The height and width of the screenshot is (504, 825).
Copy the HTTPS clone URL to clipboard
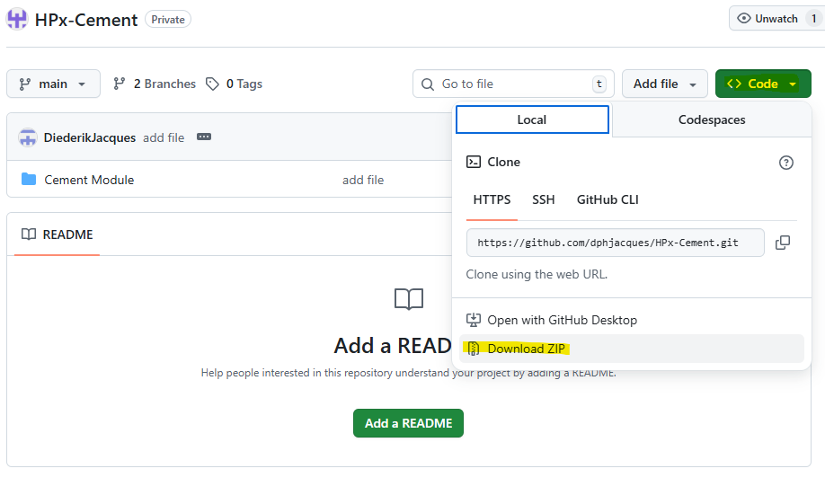[783, 243]
